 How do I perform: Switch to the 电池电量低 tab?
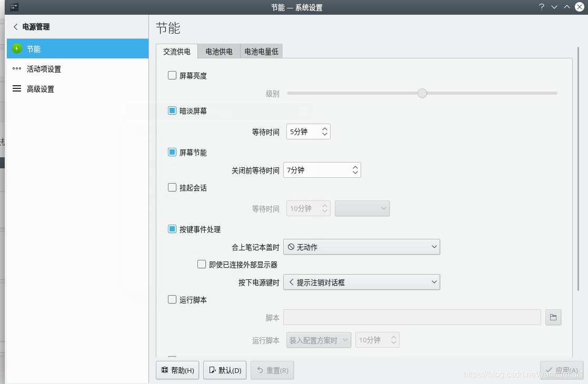point(262,52)
